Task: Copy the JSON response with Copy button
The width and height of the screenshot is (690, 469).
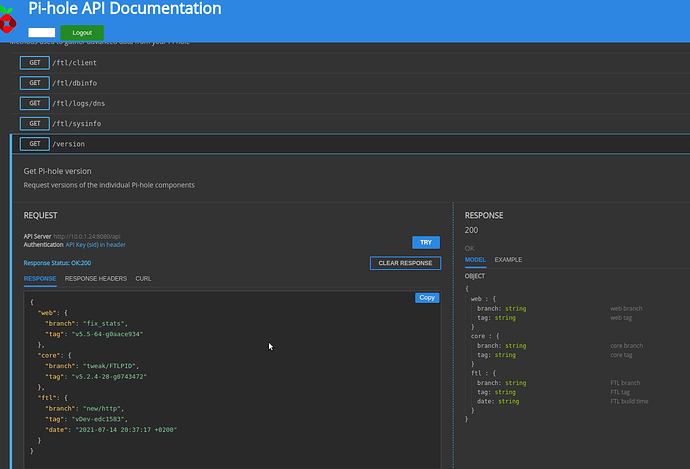Action: (427, 298)
